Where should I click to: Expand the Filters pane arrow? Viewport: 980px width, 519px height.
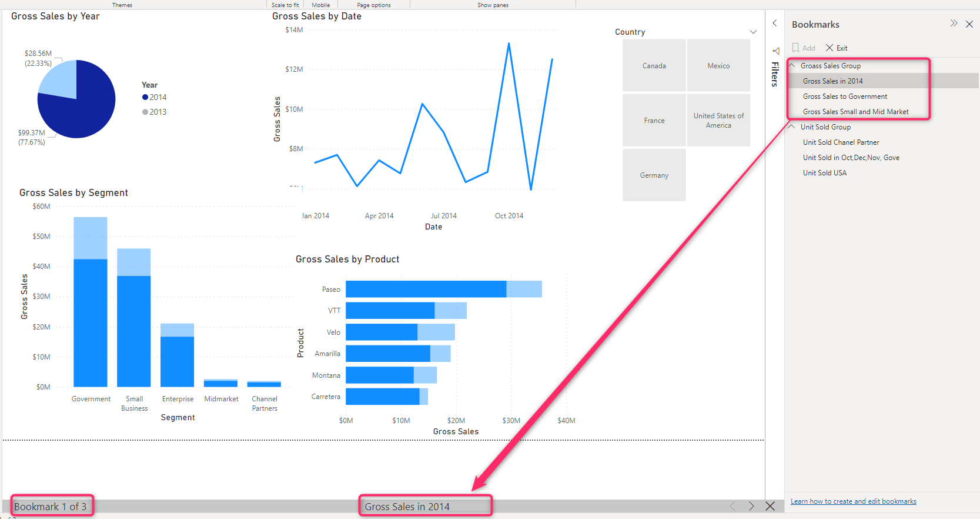tap(775, 23)
